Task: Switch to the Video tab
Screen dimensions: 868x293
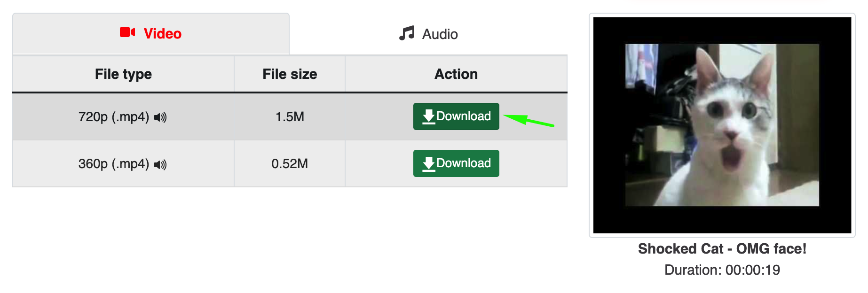Action: (150, 34)
